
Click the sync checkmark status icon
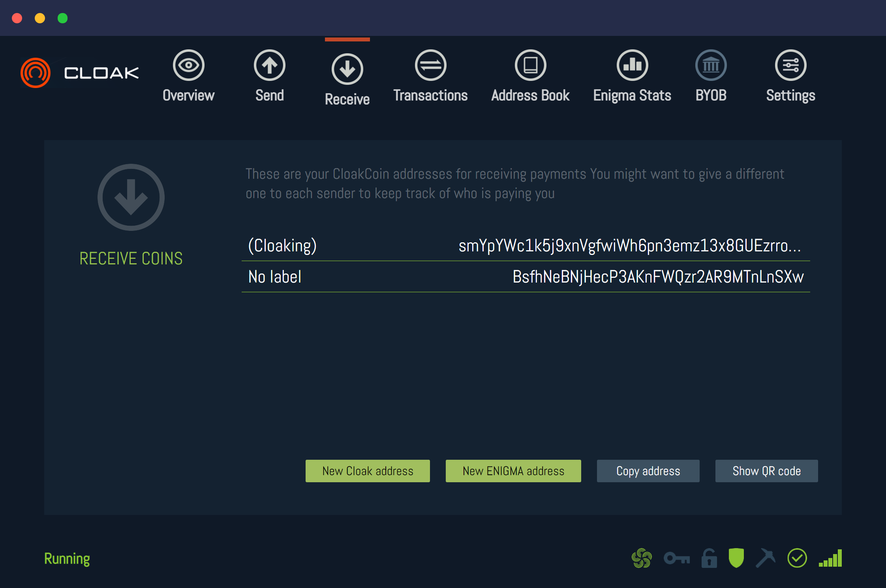[x=797, y=558]
